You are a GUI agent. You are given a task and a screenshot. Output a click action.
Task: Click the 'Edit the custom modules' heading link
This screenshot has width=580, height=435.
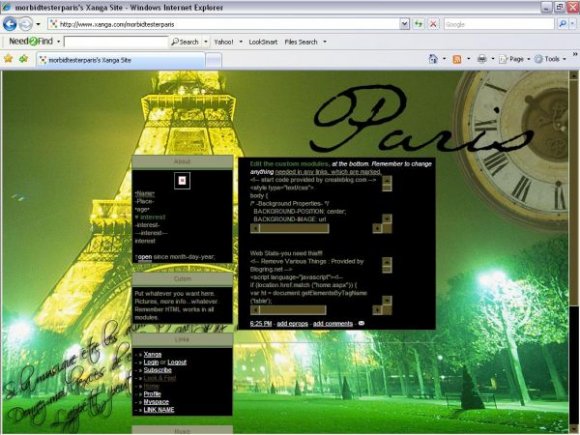289,164
